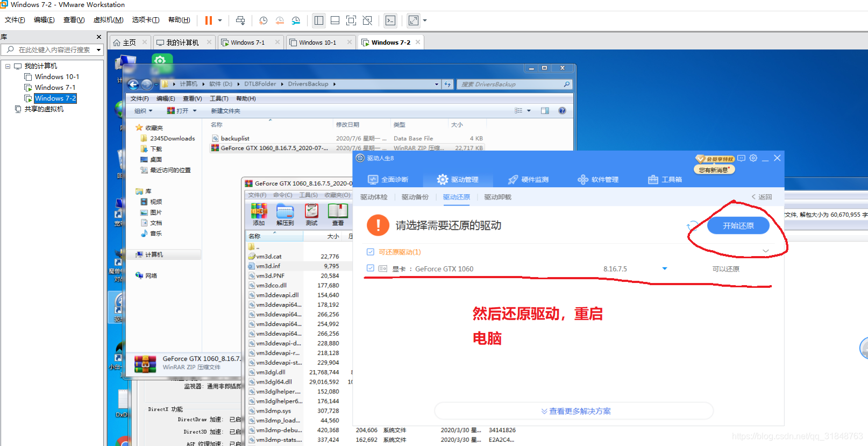The image size is (868, 446).
Task: Enter full screen mode icon
Action: (x=351, y=20)
